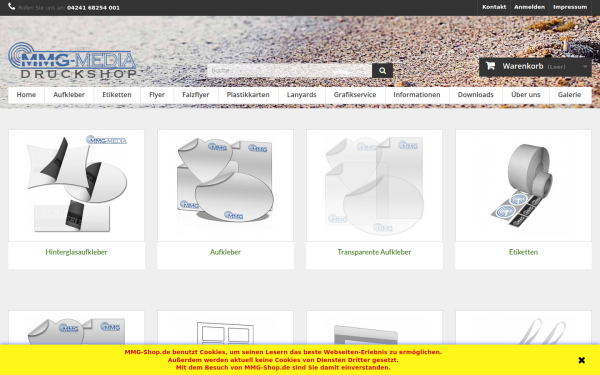600x375 pixels.
Task: Open Flyer menu item
Action: 157,95
